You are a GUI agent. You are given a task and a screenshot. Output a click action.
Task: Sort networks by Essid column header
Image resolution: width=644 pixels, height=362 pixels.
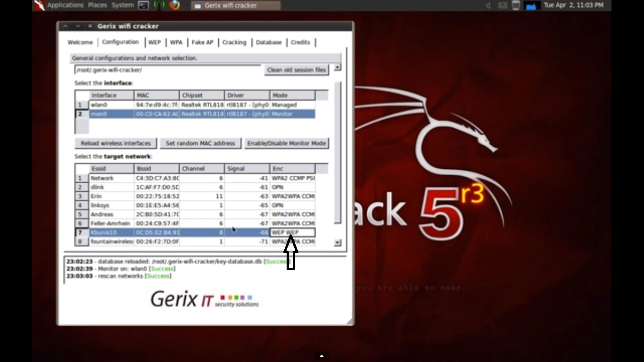111,169
